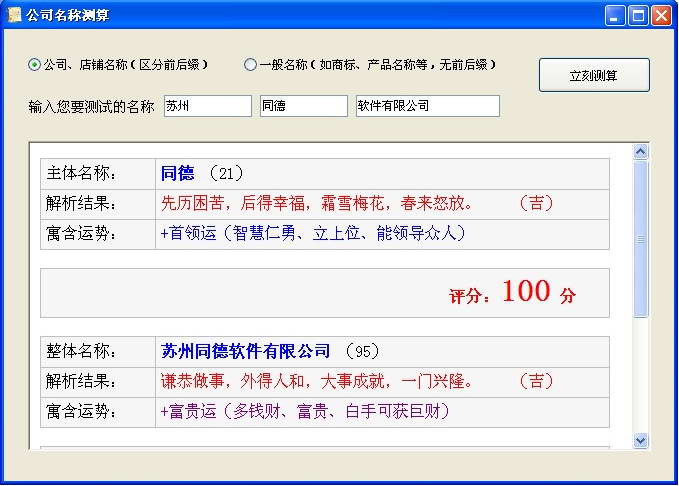Image resolution: width=679 pixels, height=486 pixels.
Task: Click the 立刻测算 button
Action: (594, 75)
